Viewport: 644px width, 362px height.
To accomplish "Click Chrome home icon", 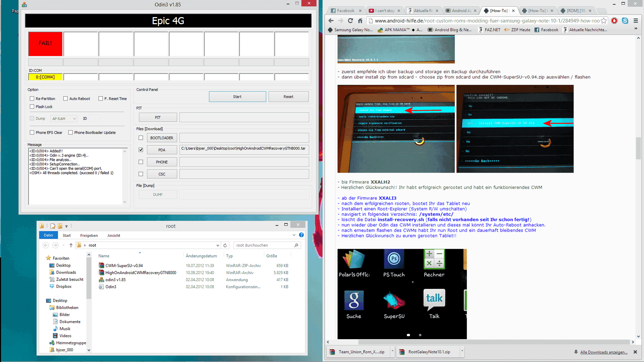I will tap(360, 21).
